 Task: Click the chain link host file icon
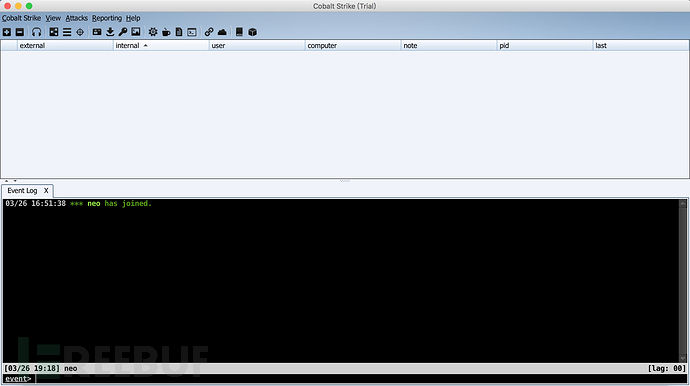point(209,32)
